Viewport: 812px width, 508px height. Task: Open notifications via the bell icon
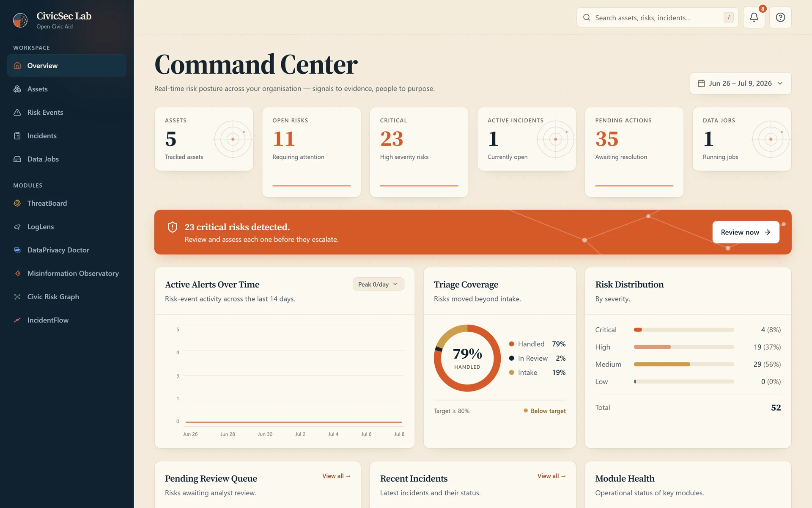point(754,17)
